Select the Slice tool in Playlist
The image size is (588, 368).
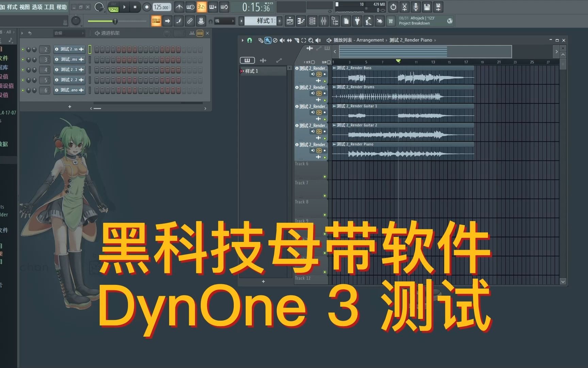click(x=296, y=40)
